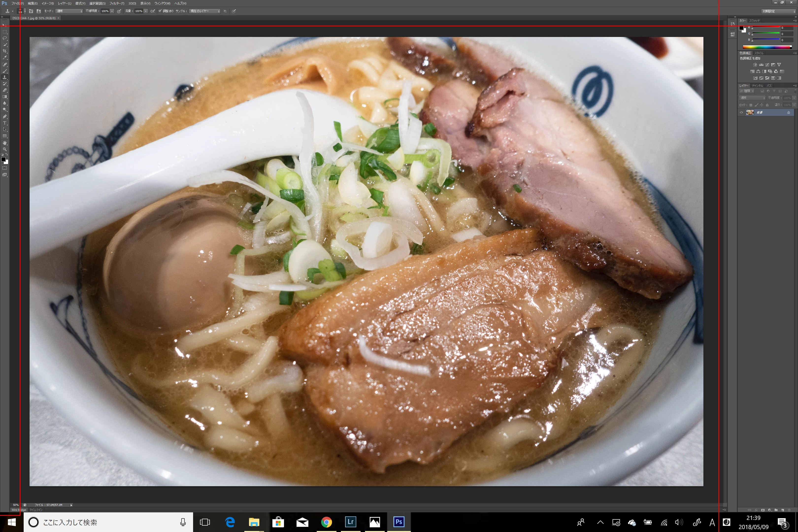Open the モード blend mode dropdown

69,11
